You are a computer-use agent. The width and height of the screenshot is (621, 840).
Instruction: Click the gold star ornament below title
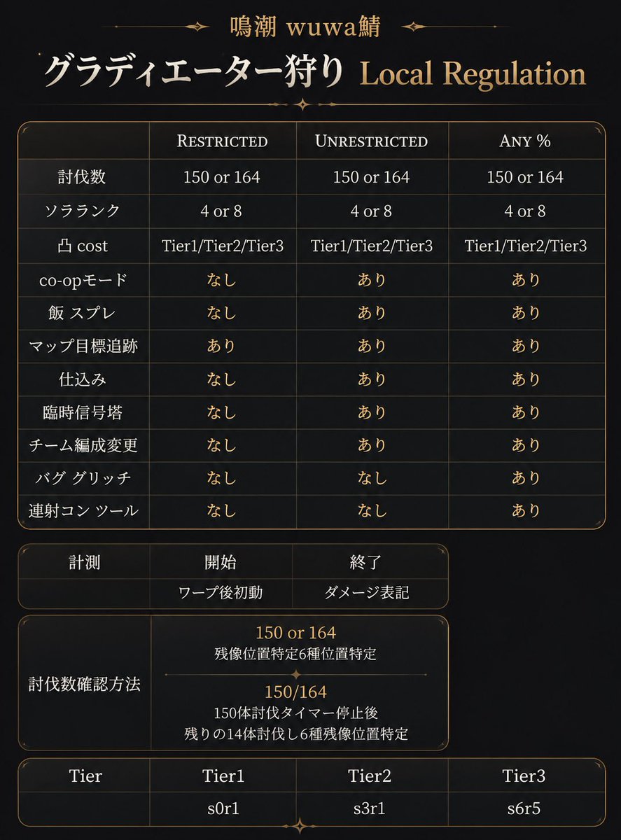(302, 104)
